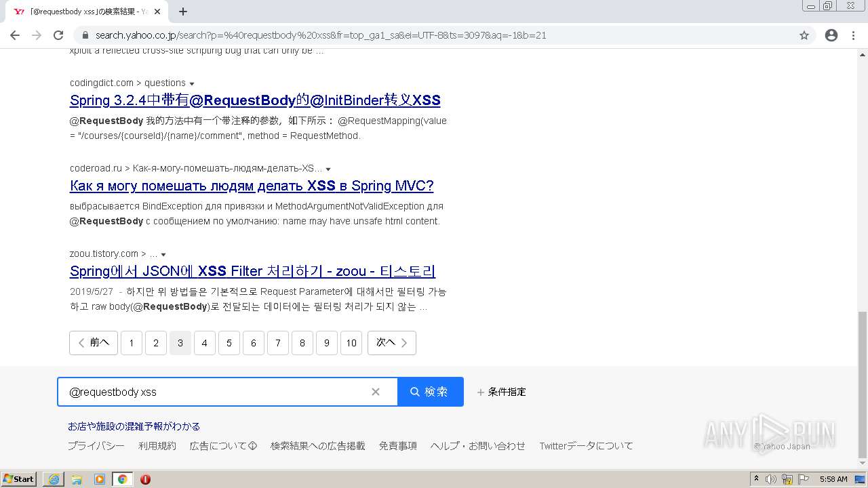Click the volume speaker tray icon
The image size is (868, 488).
[771, 479]
